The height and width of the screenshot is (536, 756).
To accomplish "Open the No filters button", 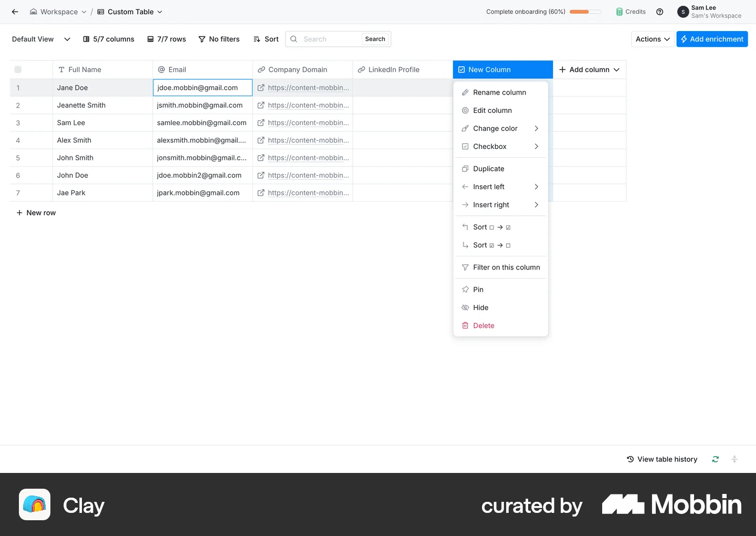I will (219, 39).
